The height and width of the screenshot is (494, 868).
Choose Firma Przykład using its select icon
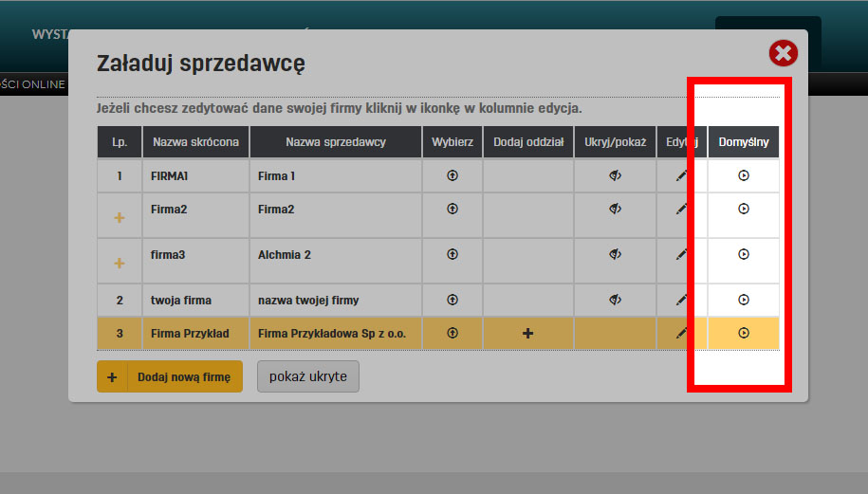click(452, 333)
